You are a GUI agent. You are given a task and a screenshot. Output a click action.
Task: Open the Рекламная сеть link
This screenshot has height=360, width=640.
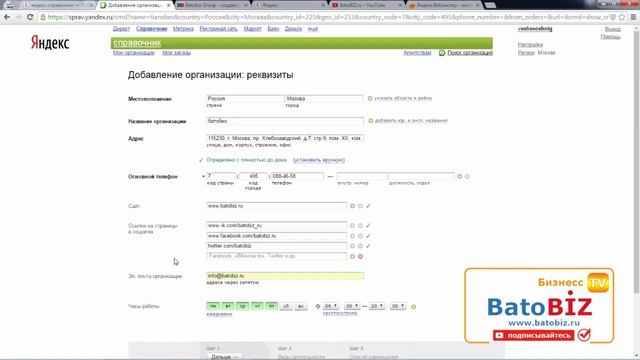(x=218, y=29)
